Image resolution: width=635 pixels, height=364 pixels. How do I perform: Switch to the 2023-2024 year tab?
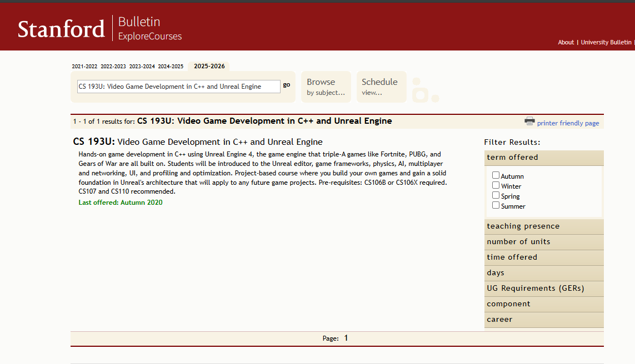point(142,67)
